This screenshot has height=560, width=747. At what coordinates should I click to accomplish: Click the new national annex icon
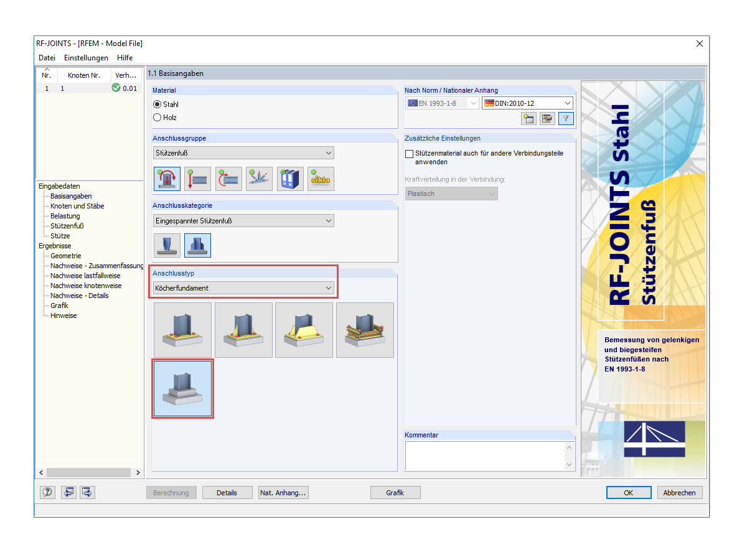coord(529,119)
